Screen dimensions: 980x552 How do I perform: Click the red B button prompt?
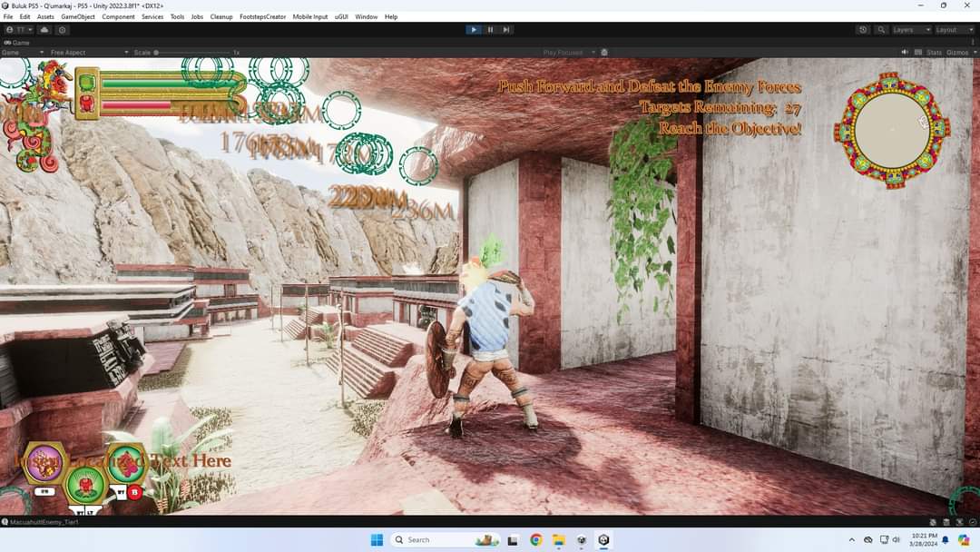pyautogui.click(x=134, y=493)
